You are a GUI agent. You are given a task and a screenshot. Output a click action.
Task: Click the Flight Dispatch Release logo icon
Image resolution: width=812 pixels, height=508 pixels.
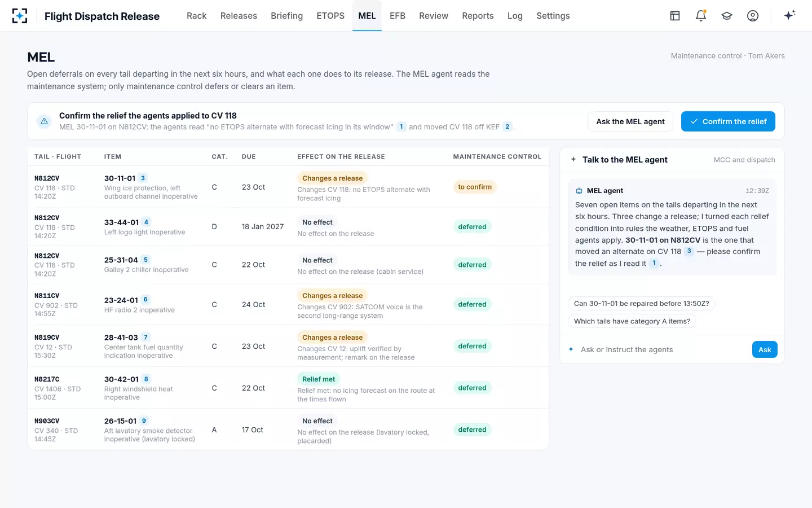coord(20,16)
